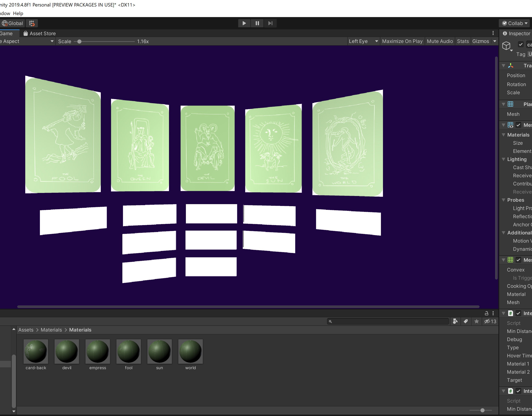Click The Devil card in Game view
The height and width of the screenshot is (416, 532).
coord(207,148)
